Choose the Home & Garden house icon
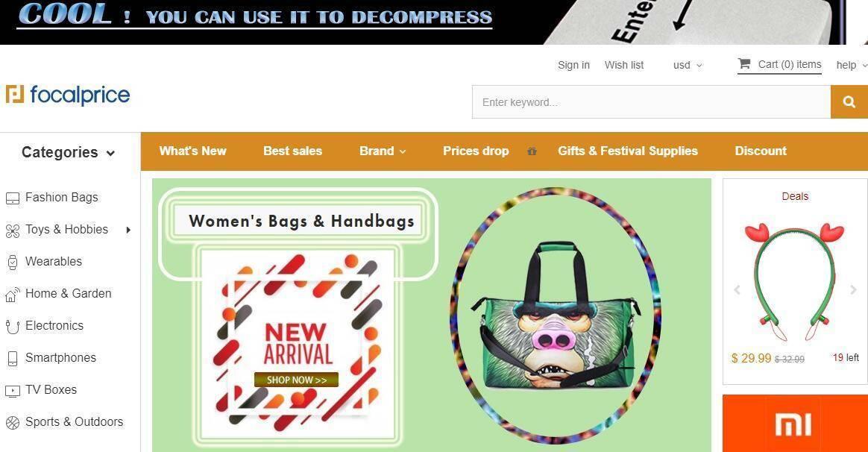 pos(12,294)
